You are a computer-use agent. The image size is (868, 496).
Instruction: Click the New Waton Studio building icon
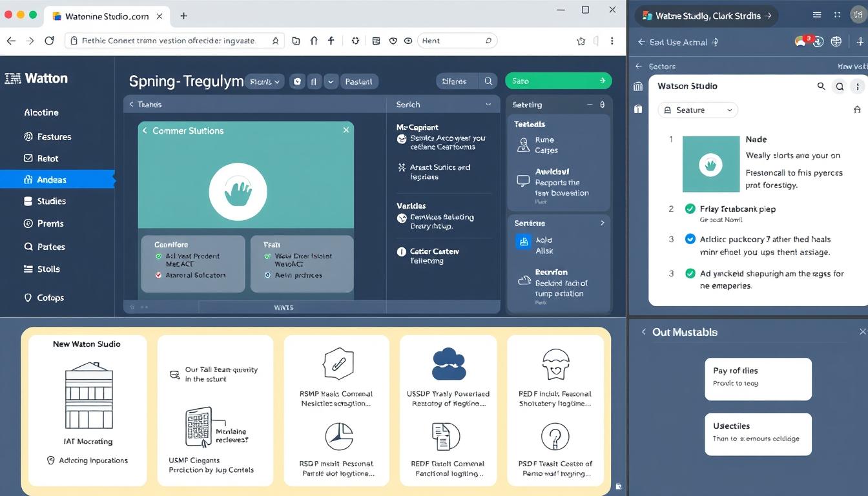tap(89, 395)
